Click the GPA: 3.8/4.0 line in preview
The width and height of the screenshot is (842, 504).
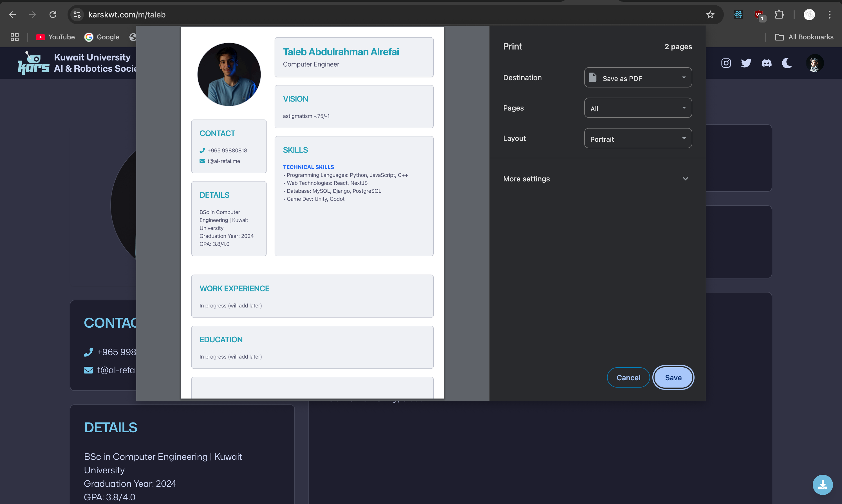point(214,244)
